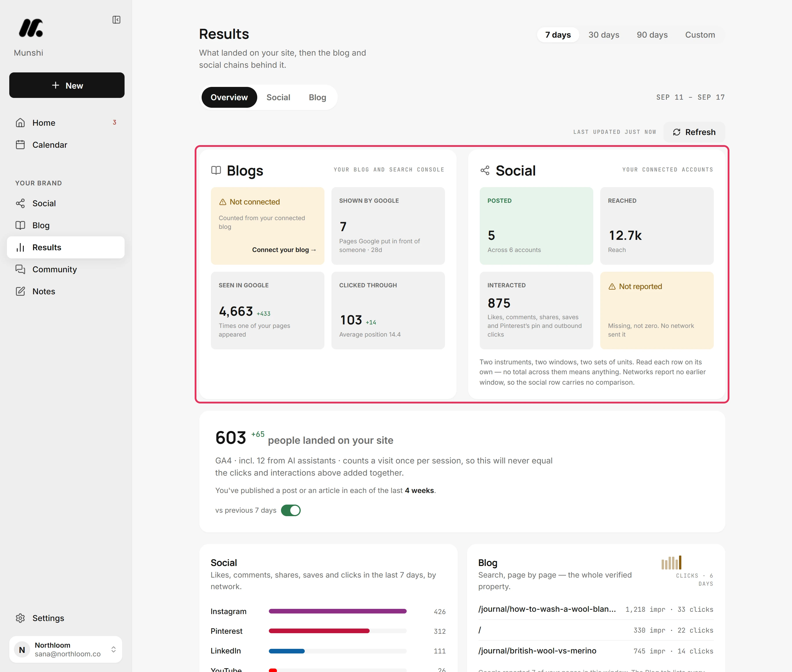Click the clicks sparkline bar chart in Blog card
The width and height of the screenshot is (792, 672).
[x=671, y=562]
